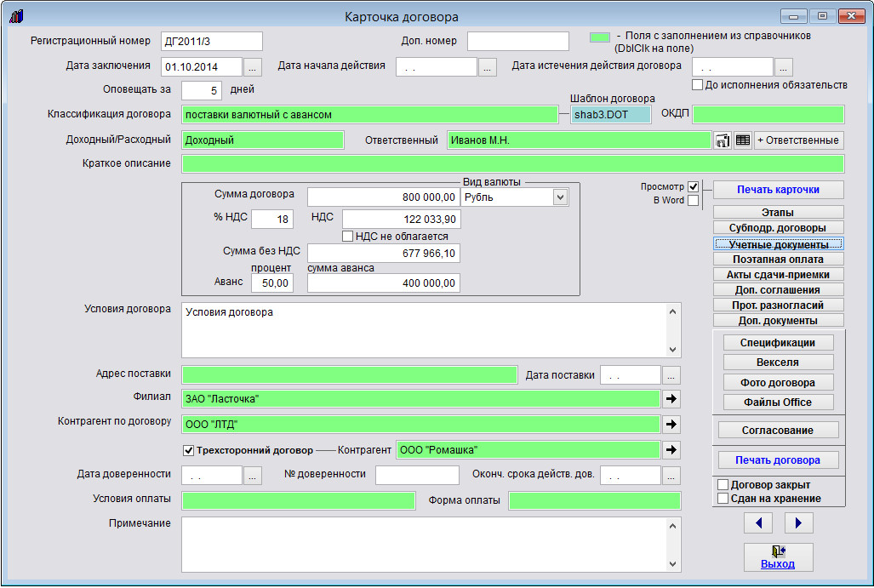Open the table list icon beside Ответственный
Screen dimensions: 874x588
[743, 140]
